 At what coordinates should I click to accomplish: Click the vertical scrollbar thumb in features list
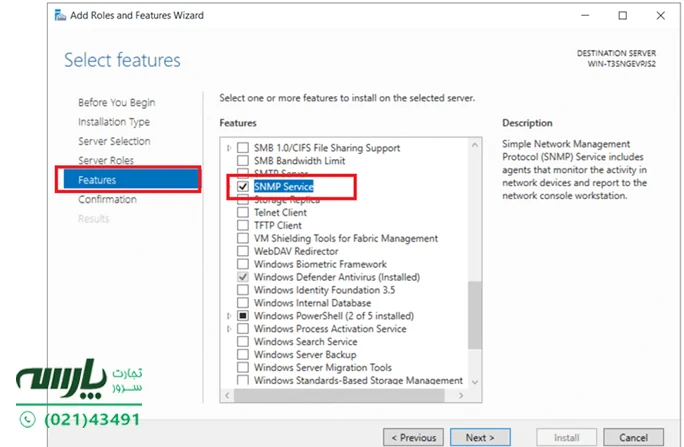[x=475, y=315]
